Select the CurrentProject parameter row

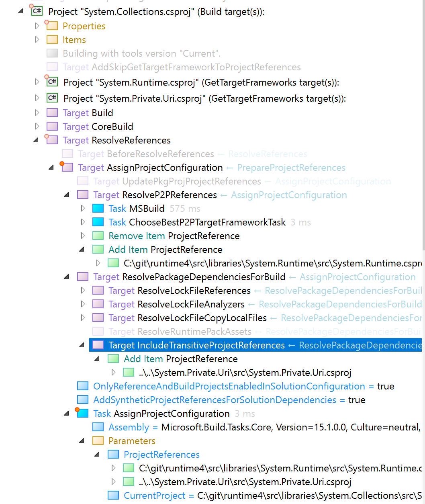[x=265, y=496]
